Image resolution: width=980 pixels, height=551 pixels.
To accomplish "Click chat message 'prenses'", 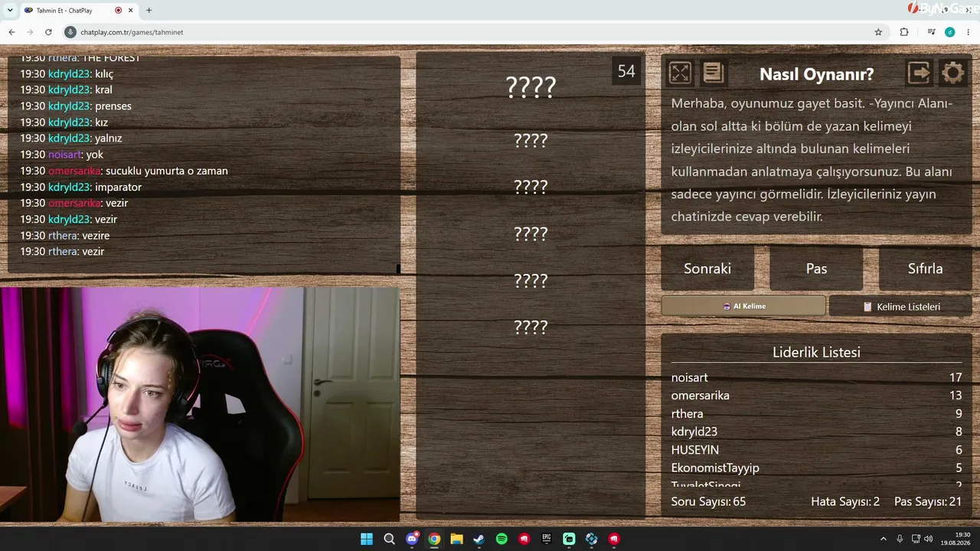I will [x=113, y=106].
